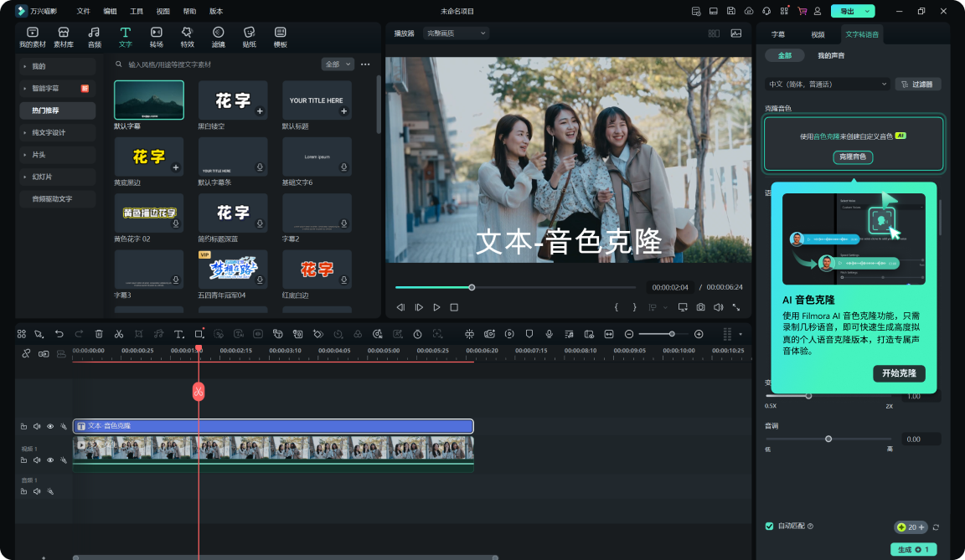The image size is (965, 560).
Task: Click the text T tool in timeline toolbar
Action: point(178,334)
